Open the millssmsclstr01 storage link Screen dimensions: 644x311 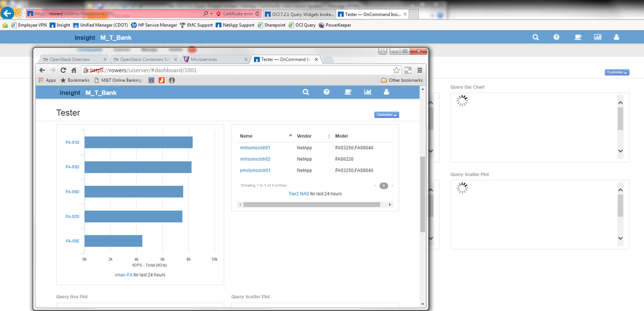tap(255, 148)
